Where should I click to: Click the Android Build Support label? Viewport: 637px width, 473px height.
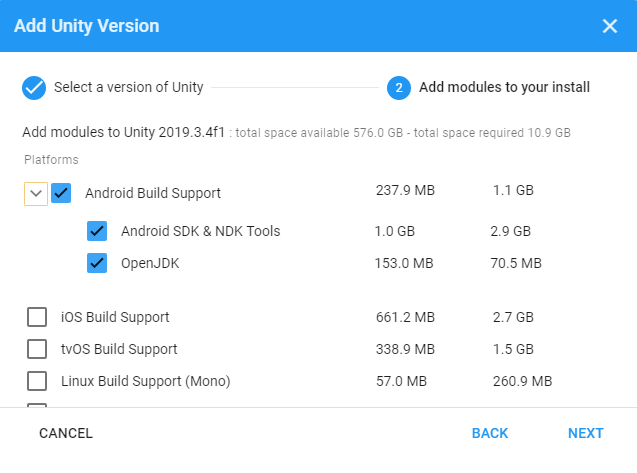point(153,193)
